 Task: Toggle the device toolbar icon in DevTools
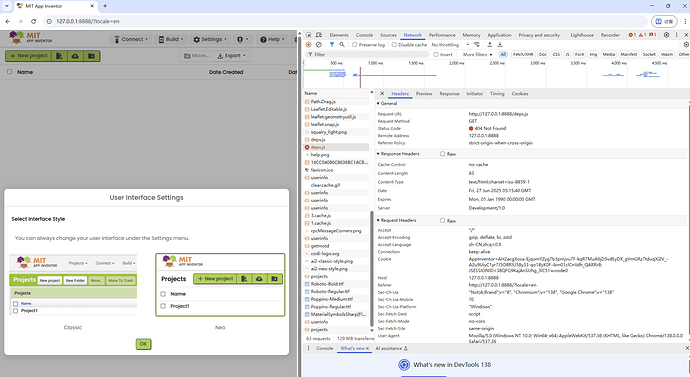(x=319, y=35)
